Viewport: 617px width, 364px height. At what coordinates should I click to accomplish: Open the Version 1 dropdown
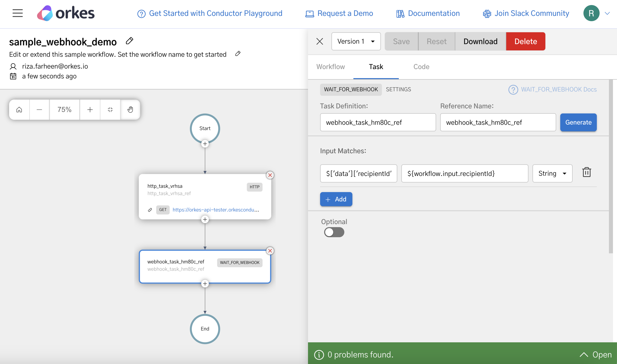pyautogui.click(x=356, y=41)
